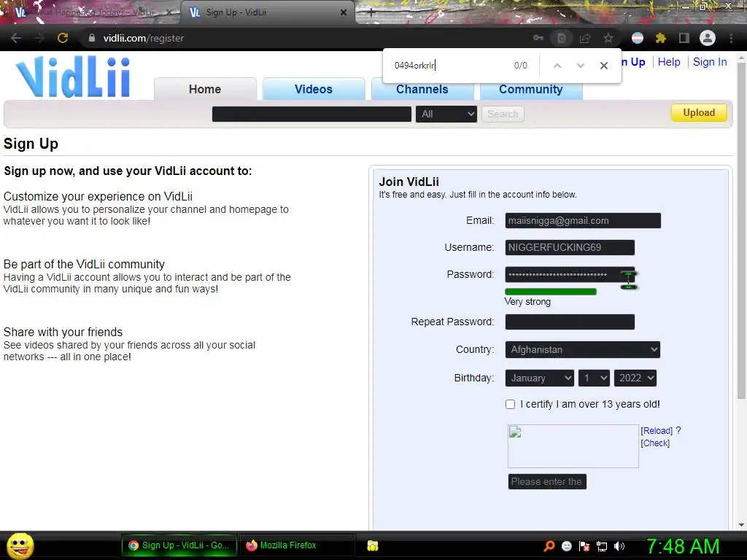Open the birthday year dropdown 2022
The image size is (747, 560).
635,378
